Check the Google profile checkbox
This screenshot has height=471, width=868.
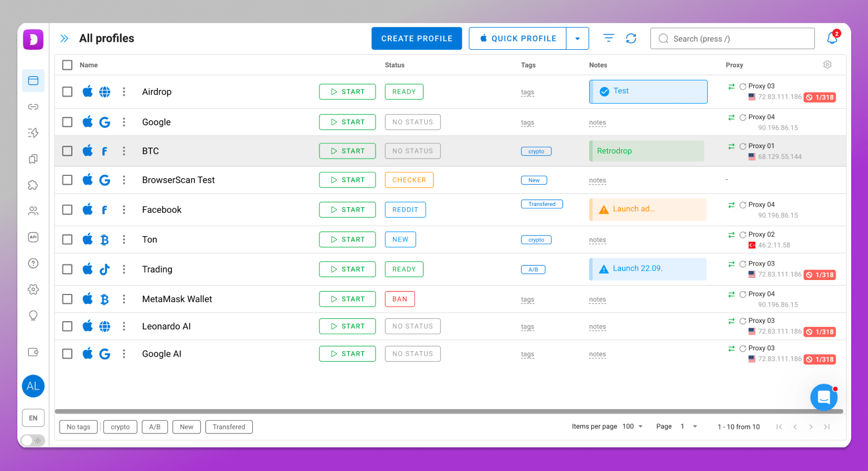(x=67, y=122)
